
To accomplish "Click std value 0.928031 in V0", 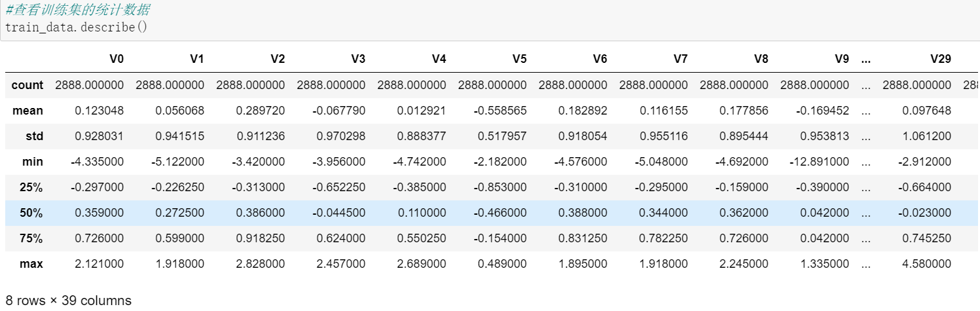I will (x=100, y=136).
